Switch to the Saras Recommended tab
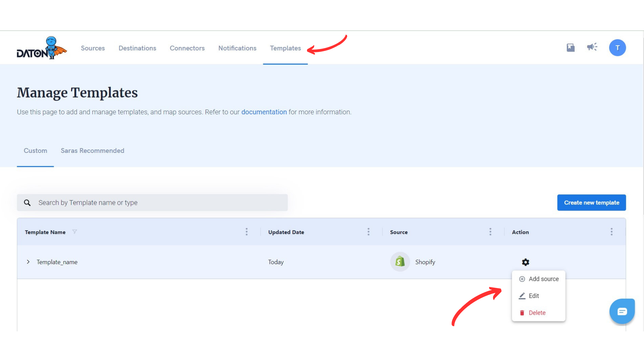The image size is (644, 362). pyautogui.click(x=92, y=151)
